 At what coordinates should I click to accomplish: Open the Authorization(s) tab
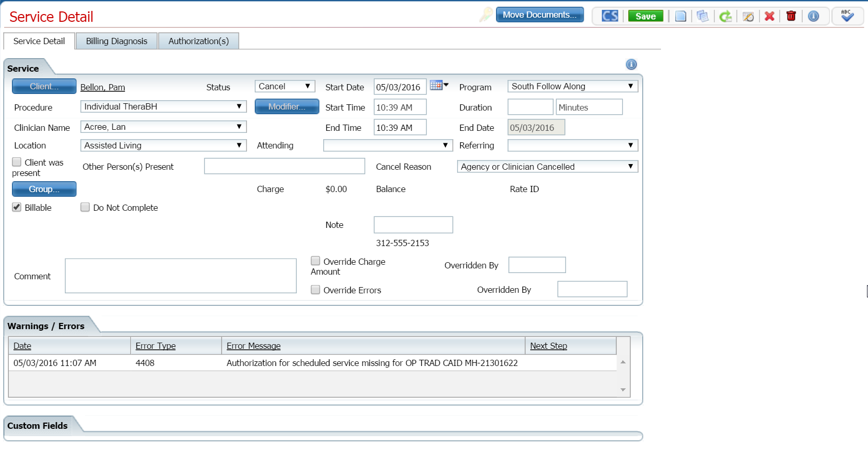click(198, 41)
